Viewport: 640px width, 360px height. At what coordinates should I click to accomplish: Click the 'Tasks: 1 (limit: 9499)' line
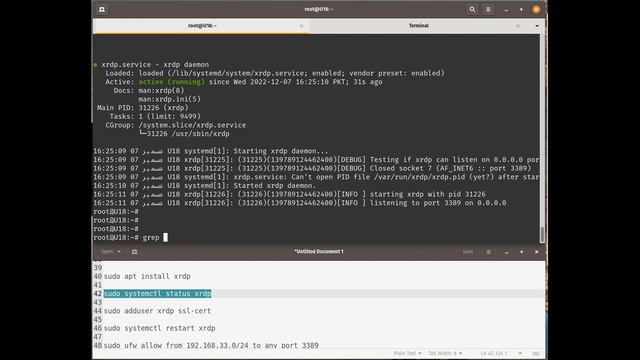[x=155, y=116]
